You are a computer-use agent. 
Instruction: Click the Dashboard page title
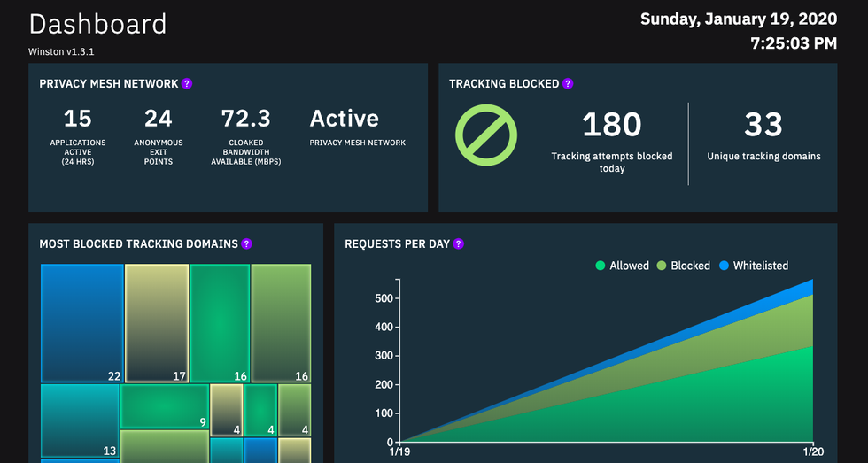click(x=97, y=24)
